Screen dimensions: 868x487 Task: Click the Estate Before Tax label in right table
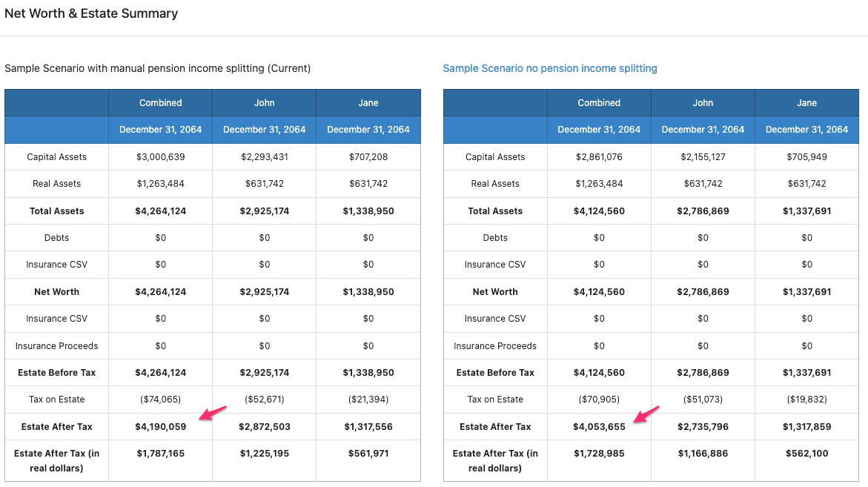(495, 372)
